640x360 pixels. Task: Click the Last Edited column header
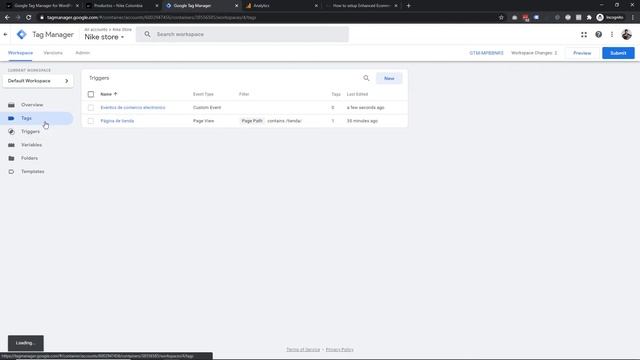click(357, 94)
